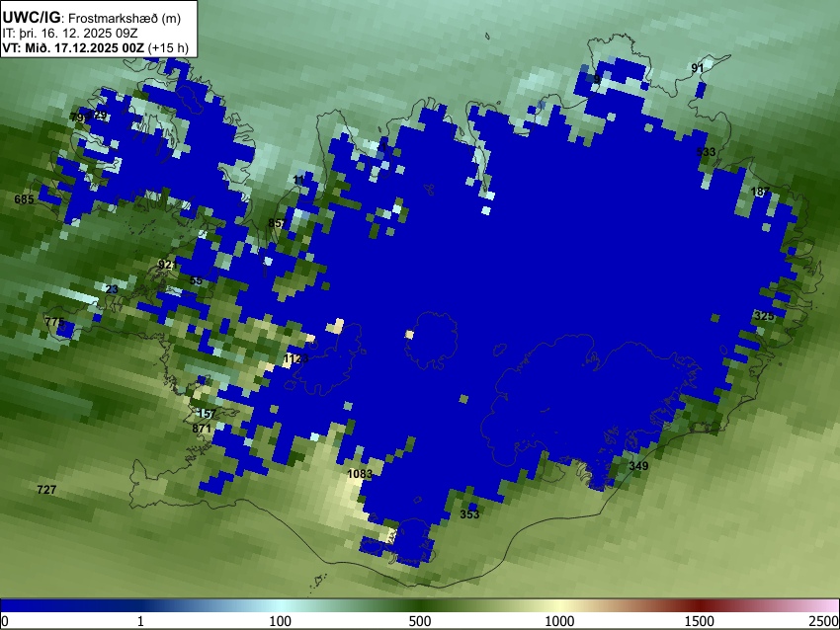Click the map value '349'
This screenshot has height=630, width=840.
pyautogui.click(x=638, y=466)
